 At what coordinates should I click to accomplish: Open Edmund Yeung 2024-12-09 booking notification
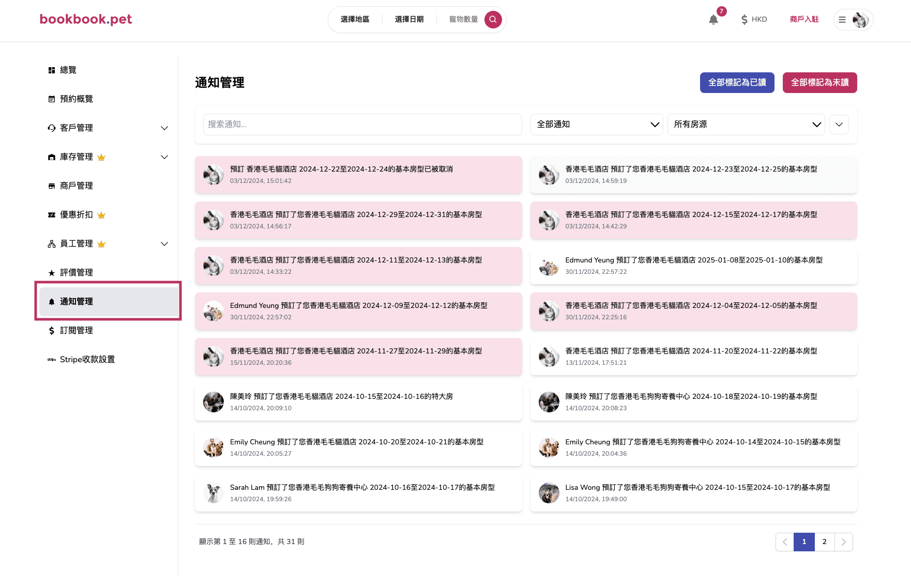[x=358, y=311]
